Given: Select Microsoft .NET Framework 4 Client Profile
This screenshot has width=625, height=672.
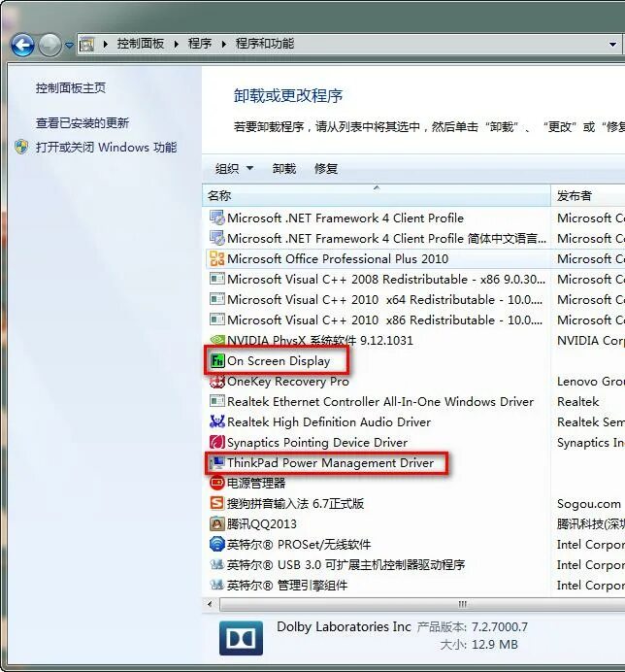Looking at the screenshot, I should coord(345,218).
